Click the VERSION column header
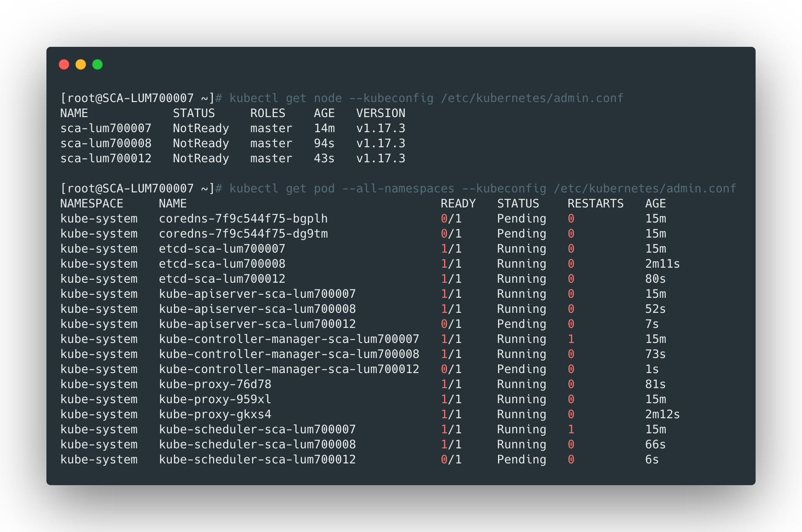Screen dimensions: 802x532 [381, 113]
